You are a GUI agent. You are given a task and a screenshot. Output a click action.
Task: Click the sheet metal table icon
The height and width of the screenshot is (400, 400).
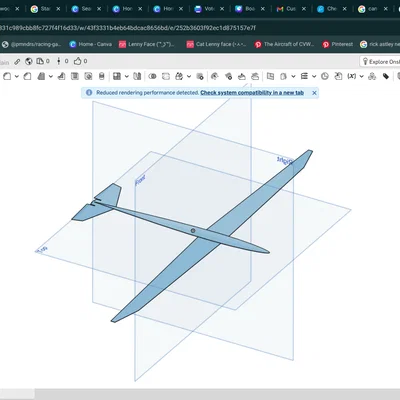click(304, 76)
